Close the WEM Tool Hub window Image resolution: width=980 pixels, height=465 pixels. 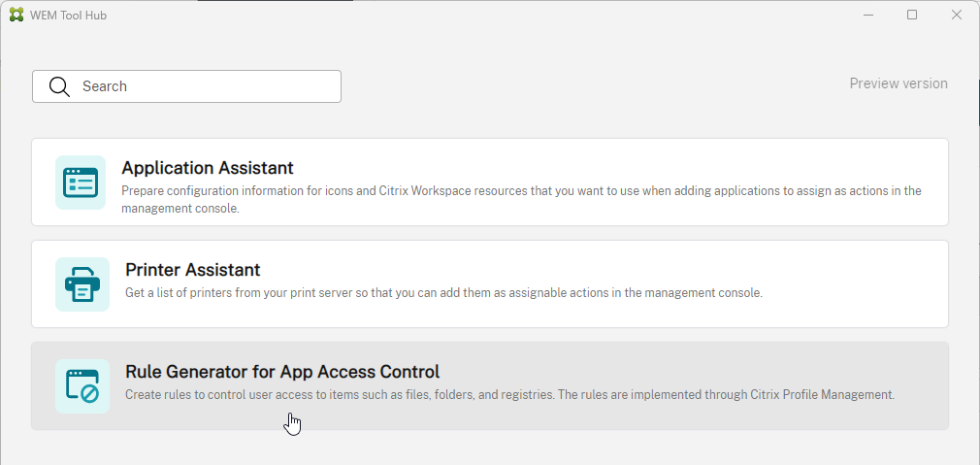click(x=957, y=15)
